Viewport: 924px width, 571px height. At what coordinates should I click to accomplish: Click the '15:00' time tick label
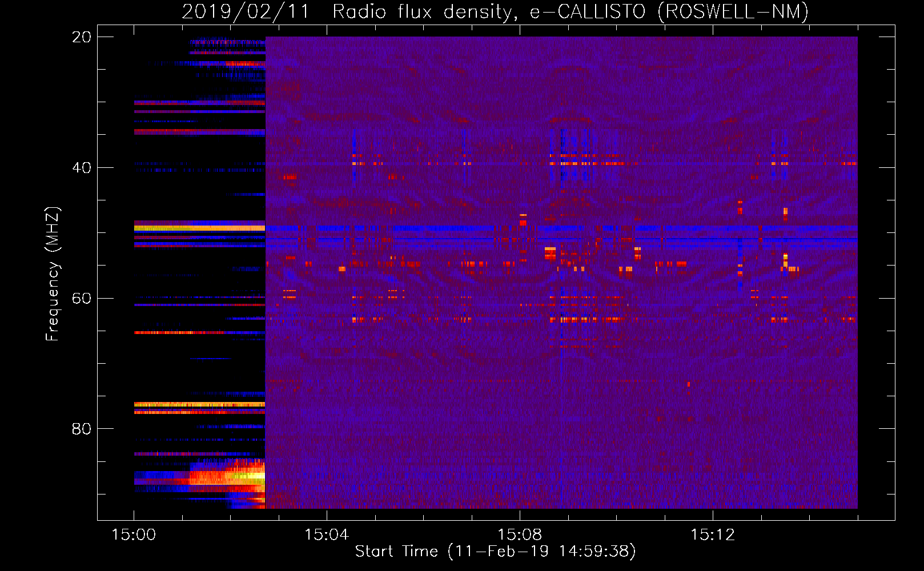coord(134,535)
